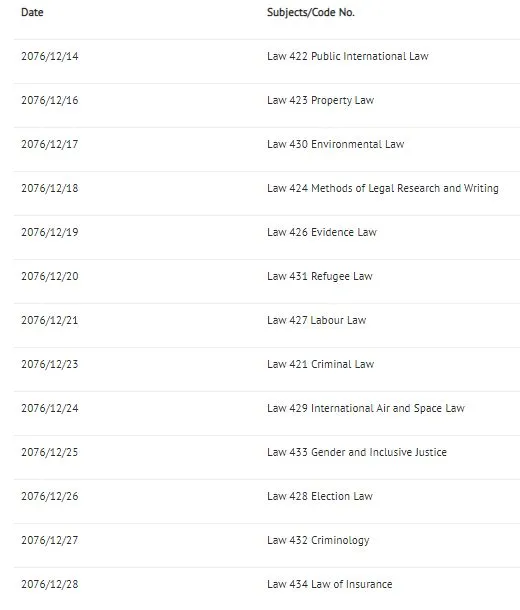The height and width of the screenshot is (610, 520).
Task: Select the 2076/12/20 date
Action: click(x=50, y=276)
